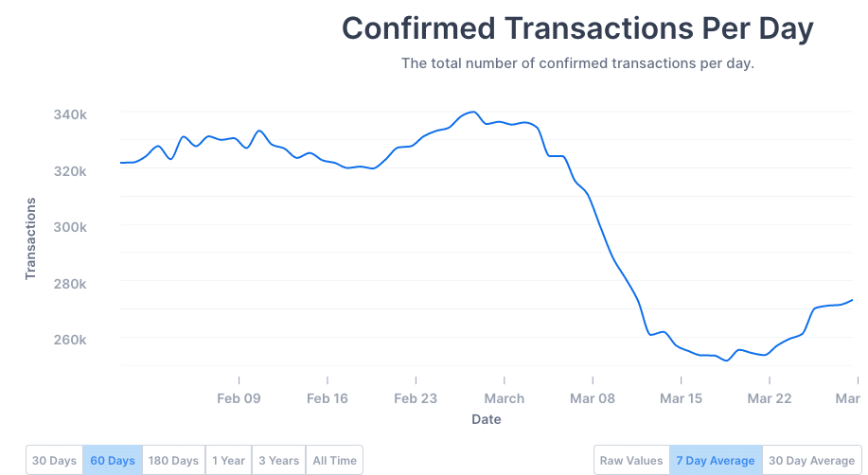868x475 pixels.
Task: Click the Date x-axis label
Action: coord(486,418)
